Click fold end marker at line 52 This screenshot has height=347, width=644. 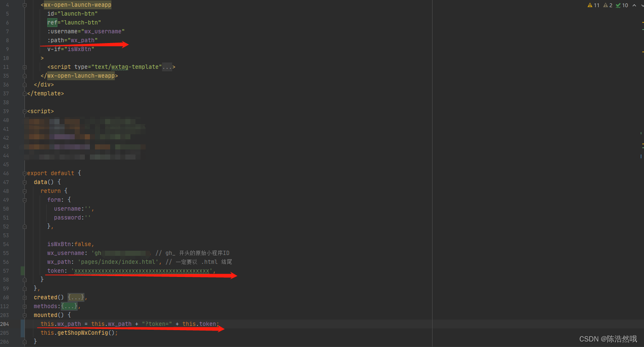tap(24, 227)
